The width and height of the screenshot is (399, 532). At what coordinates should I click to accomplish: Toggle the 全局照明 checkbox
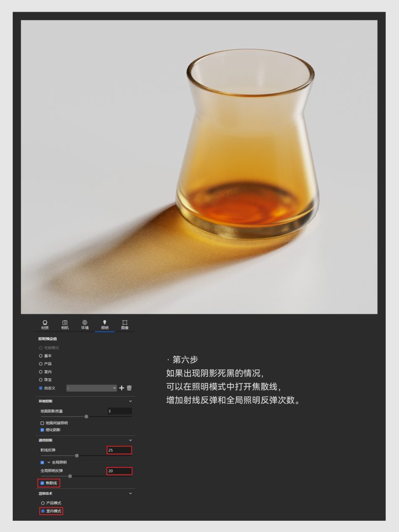[42, 462]
